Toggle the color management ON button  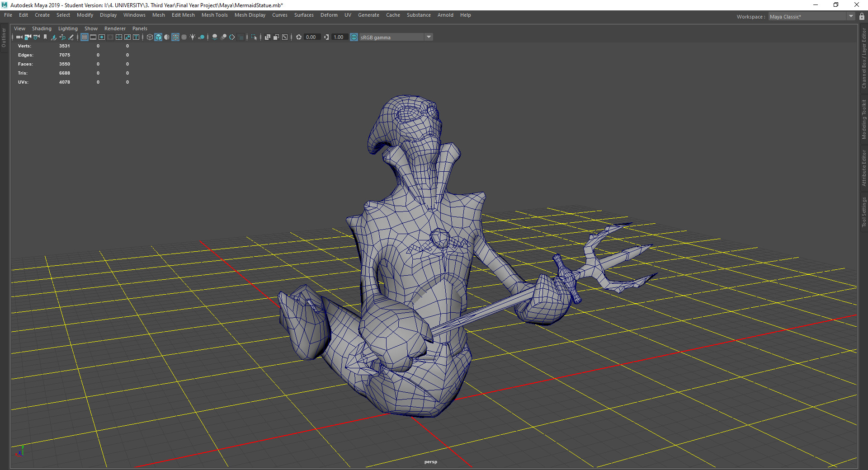354,37
